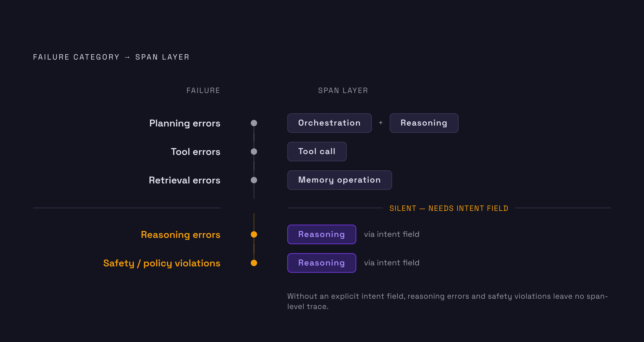Click the 'SPAN LAYER' column header
644x342 pixels.
click(x=343, y=90)
